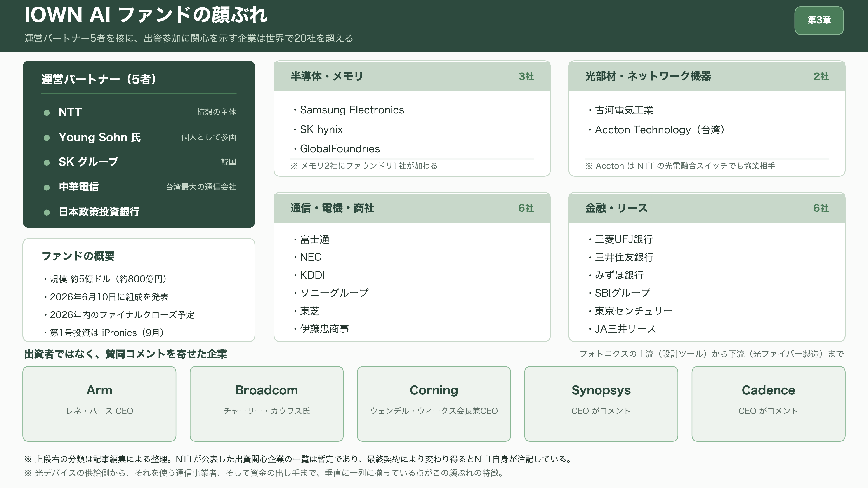The width and height of the screenshot is (868, 488).
Task: Click the 第1号投資は iPronics（9月）line
Action: (x=104, y=333)
